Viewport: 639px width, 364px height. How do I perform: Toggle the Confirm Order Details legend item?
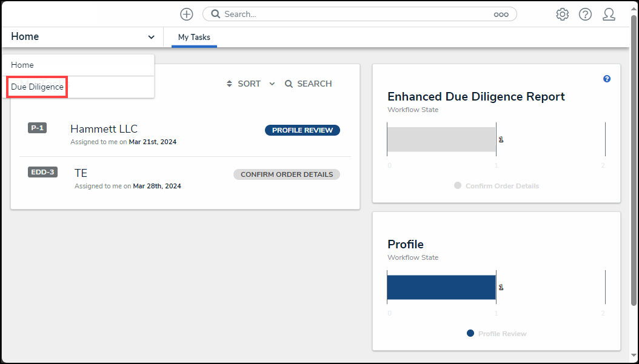[x=497, y=186]
